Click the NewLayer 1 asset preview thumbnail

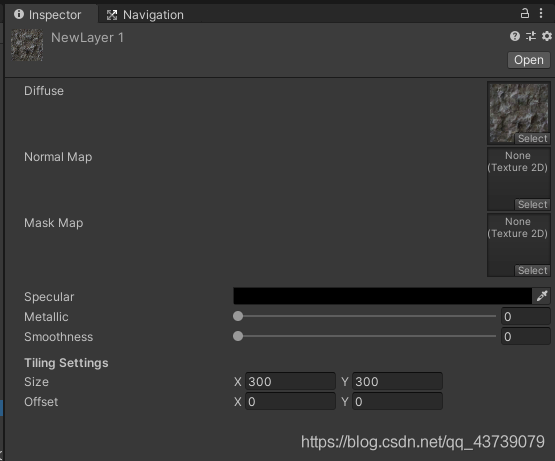point(27,45)
